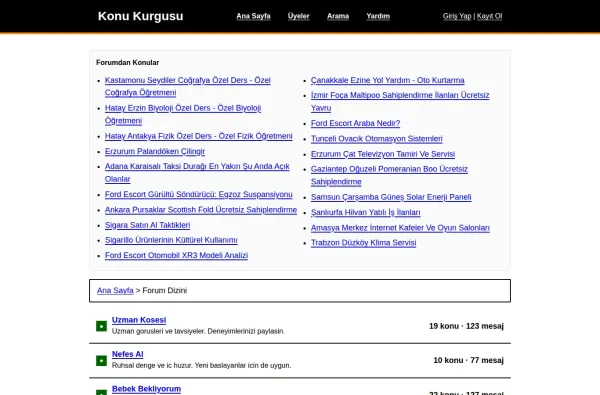This screenshot has width=600, height=395.
Task: Open the Nefes Al forum
Action: pyautogui.click(x=127, y=354)
